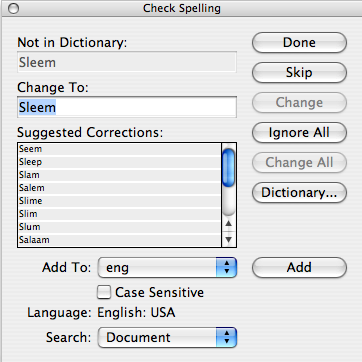The height and width of the screenshot is (362, 362).
Task: Click the suggestions scrollbar up arrow
Action: (x=229, y=224)
